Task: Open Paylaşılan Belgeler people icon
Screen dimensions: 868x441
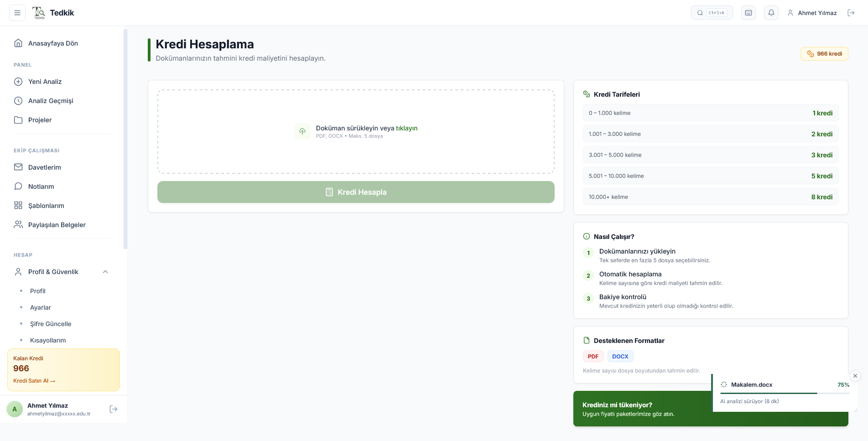Action: click(x=18, y=225)
